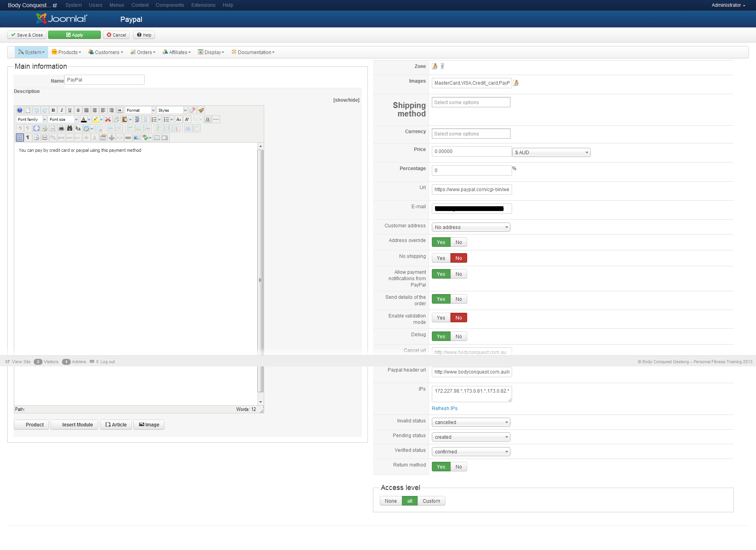Set Return method to No
Image resolution: width=756 pixels, height=550 pixels.
[459, 467]
